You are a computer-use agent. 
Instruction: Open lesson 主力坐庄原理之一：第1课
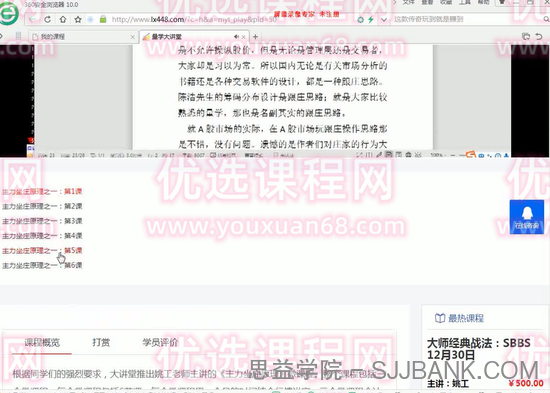(42, 192)
